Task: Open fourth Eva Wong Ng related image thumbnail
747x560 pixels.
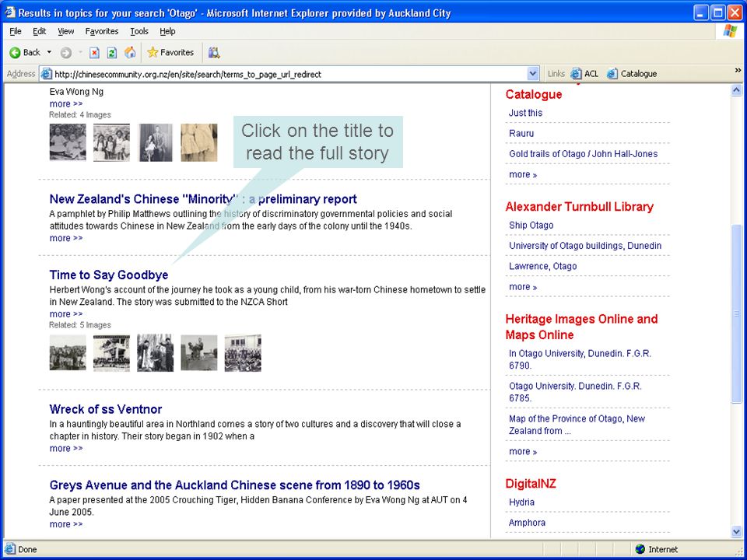Action: click(x=199, y=142)
